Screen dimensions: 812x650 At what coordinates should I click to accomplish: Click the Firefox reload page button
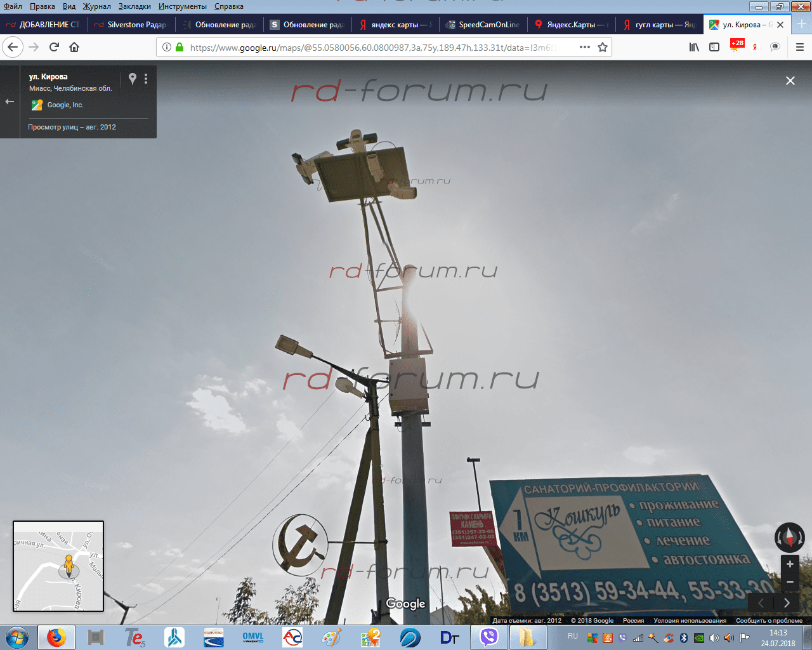tap(55, 47)
